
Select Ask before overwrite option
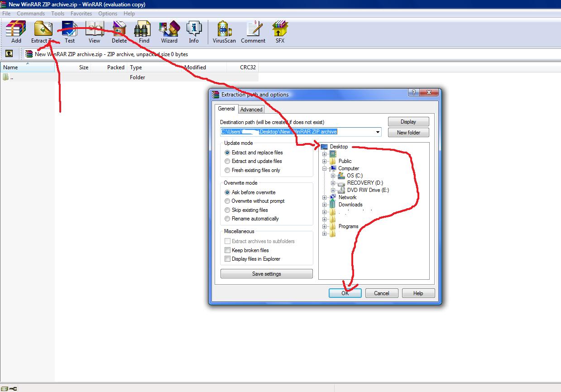tap(228, 192)
